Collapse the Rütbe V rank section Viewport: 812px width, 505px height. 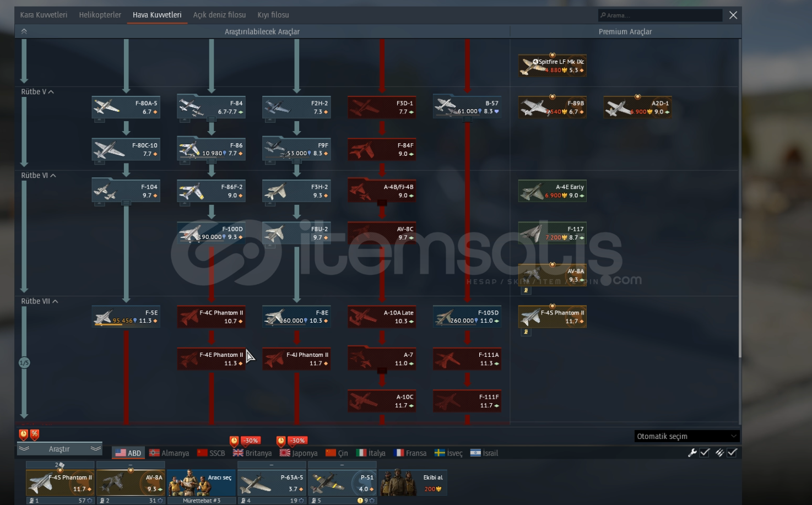click(37, 92)
